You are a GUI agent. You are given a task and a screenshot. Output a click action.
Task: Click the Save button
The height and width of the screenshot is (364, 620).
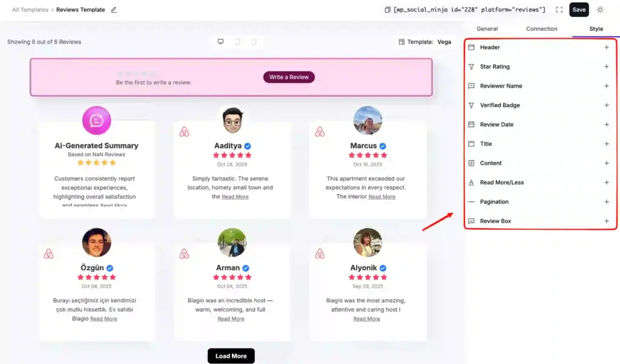[578, 10]
